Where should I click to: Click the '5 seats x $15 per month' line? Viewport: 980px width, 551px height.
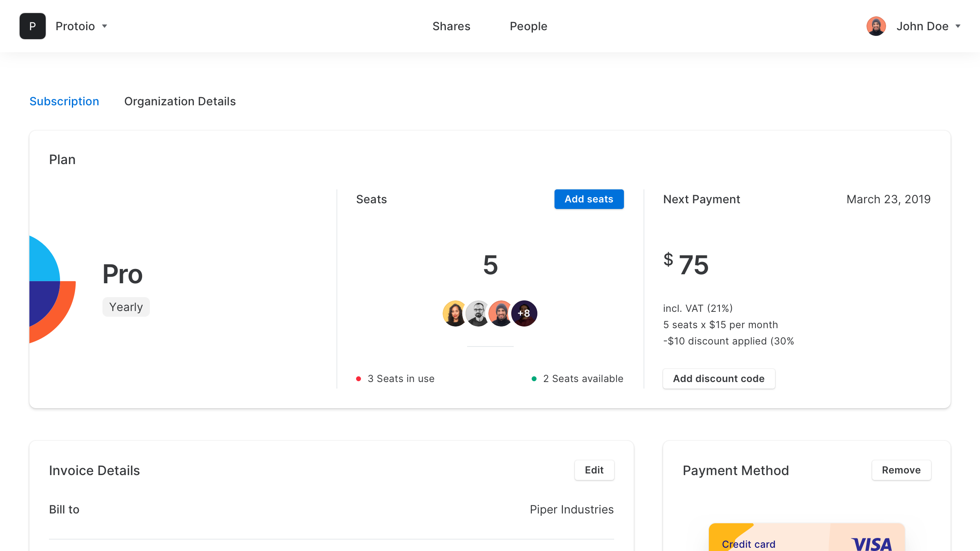coord(720,325)
